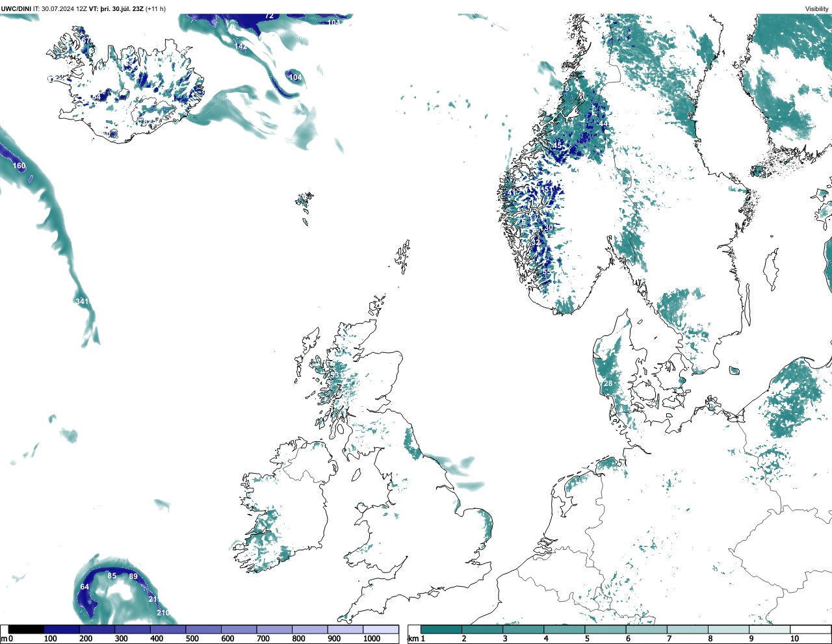Choose the 4–5 km legend swatch
This screenshot has width=832, height=644.
click(564, 630)
